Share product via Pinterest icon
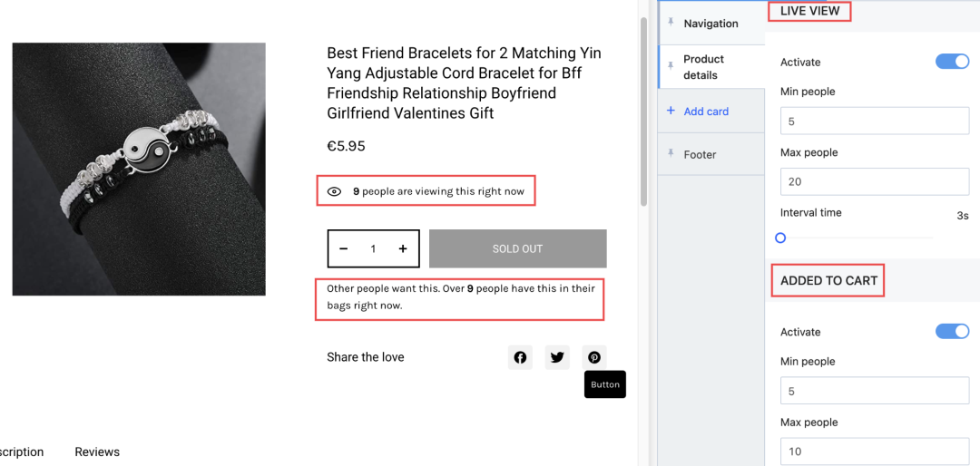The width and height of the screenshot is (980, 466). [593, 357]
